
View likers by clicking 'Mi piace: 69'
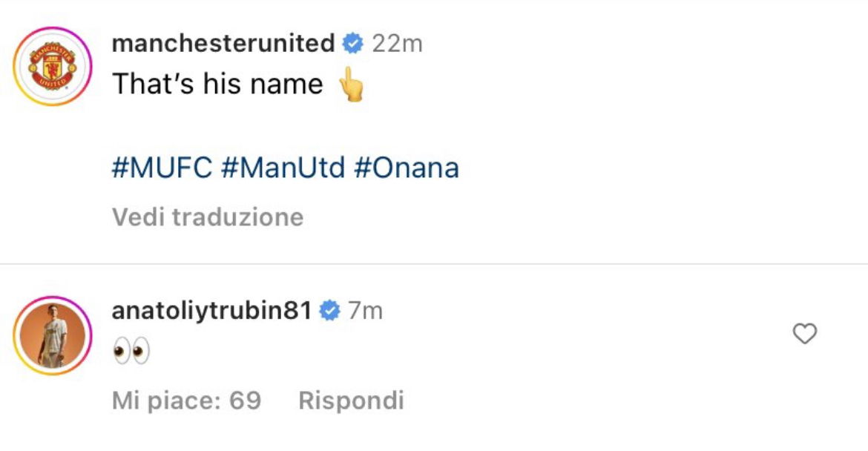point(185,400)
